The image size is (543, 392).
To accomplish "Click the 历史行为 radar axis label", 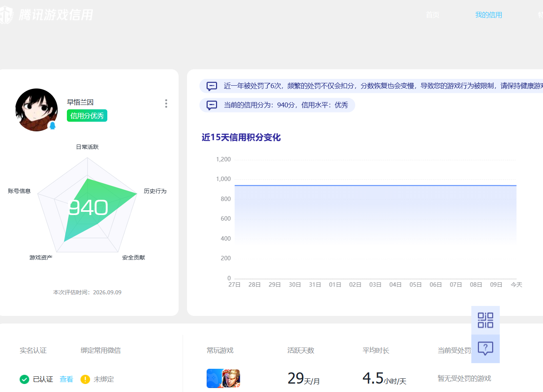I will tap(155, 191).
